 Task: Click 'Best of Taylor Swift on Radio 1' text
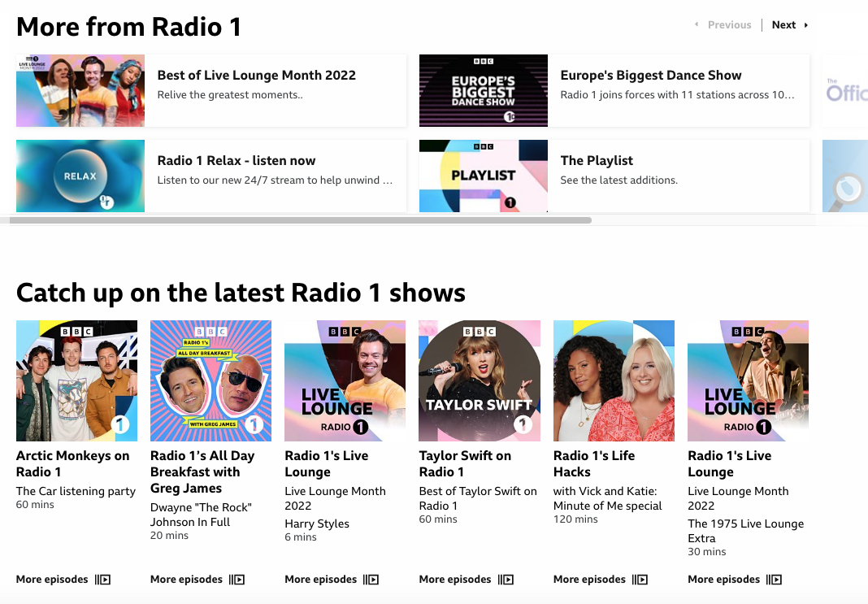point(478,498)
